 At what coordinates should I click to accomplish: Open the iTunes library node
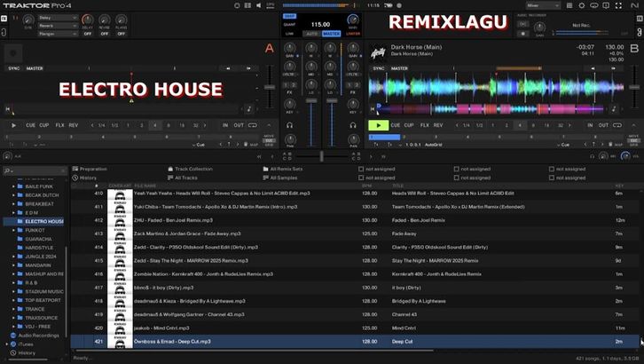click(x=26, y=344)
